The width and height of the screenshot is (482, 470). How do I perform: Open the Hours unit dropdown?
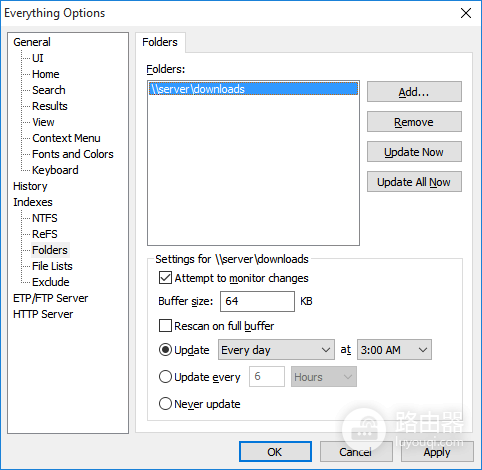tap(324, 377)
